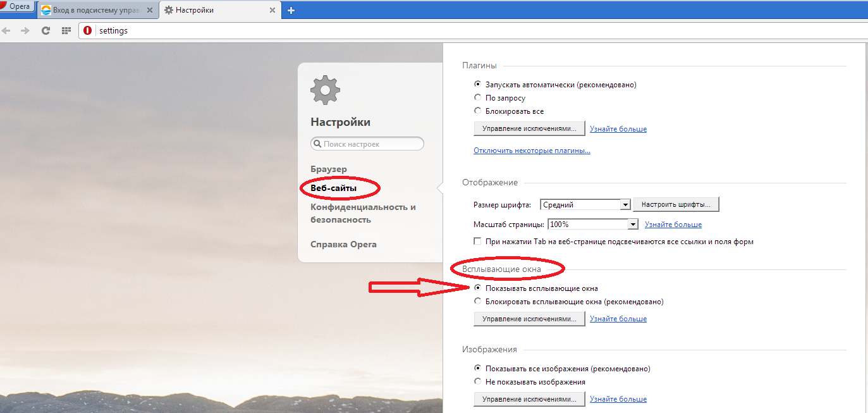The image size is (868, 413).
Task: Select Запускать автоматически (рекомендовано) for plugins
Action: (477, 84)
